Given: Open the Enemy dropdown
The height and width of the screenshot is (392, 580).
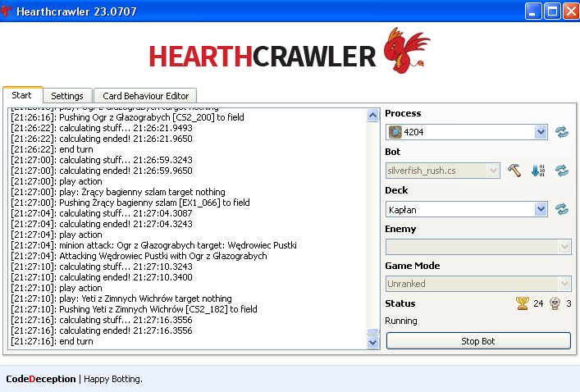Looking at the screenshot, I should [x=564, y=247].
